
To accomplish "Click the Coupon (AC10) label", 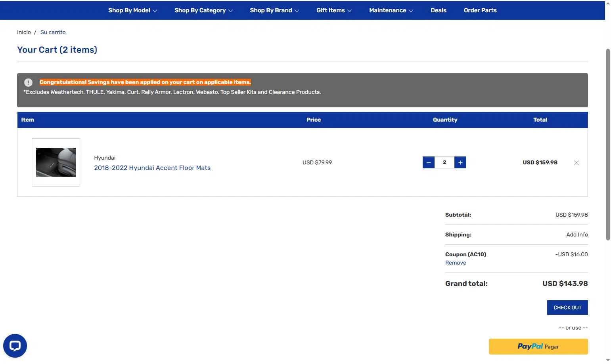I will coord(465,254).
